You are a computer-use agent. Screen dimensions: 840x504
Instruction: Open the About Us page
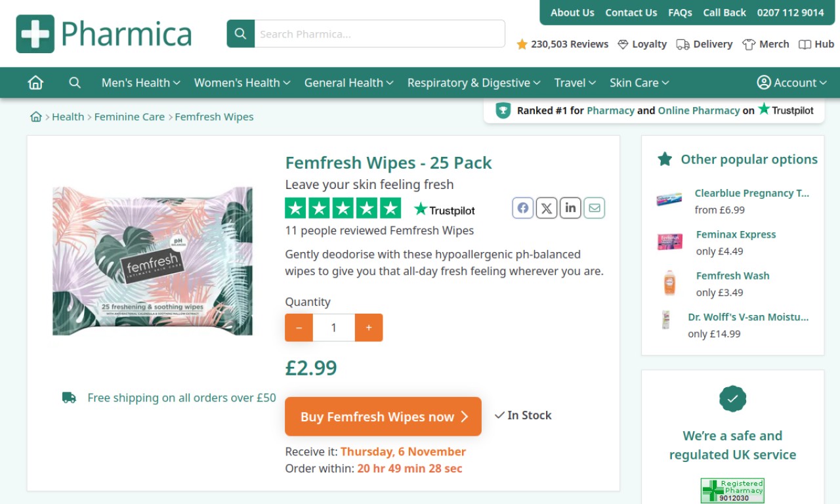click(572, 12)
